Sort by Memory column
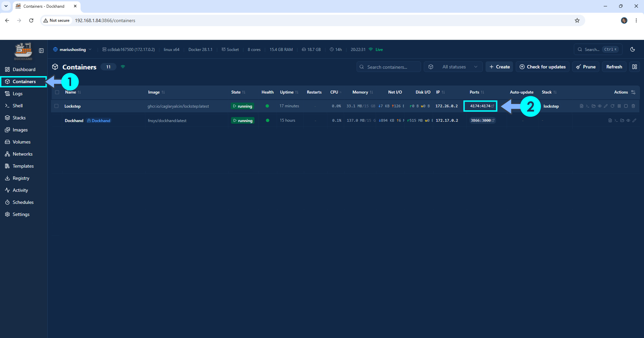This screenshot has height=338, width=644. coord(363,92)
